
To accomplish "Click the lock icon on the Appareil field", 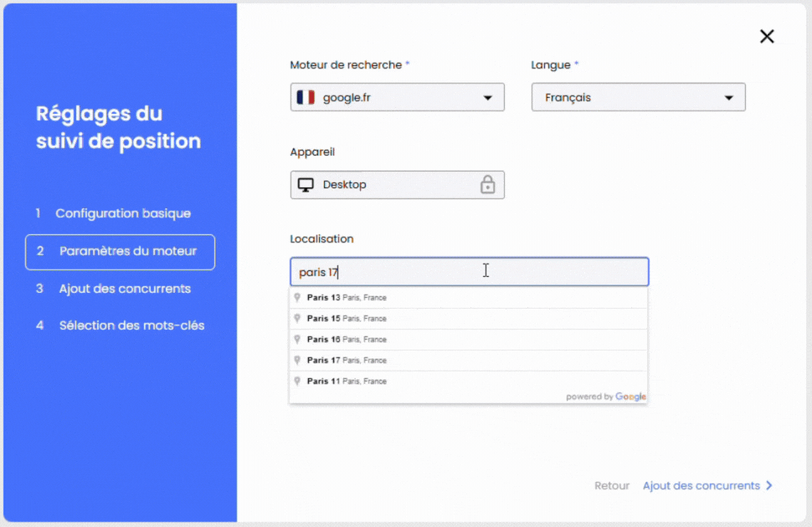I will pos(489,184).
